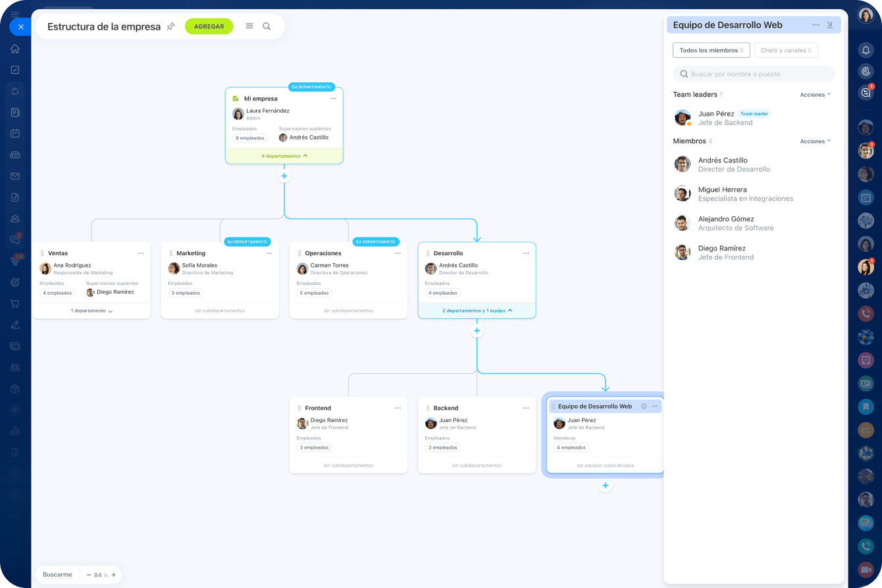Collapse the '4 departamentos' section of Mi empresa
The height and width of the screenshot is (588, 882).
(284, 156)
